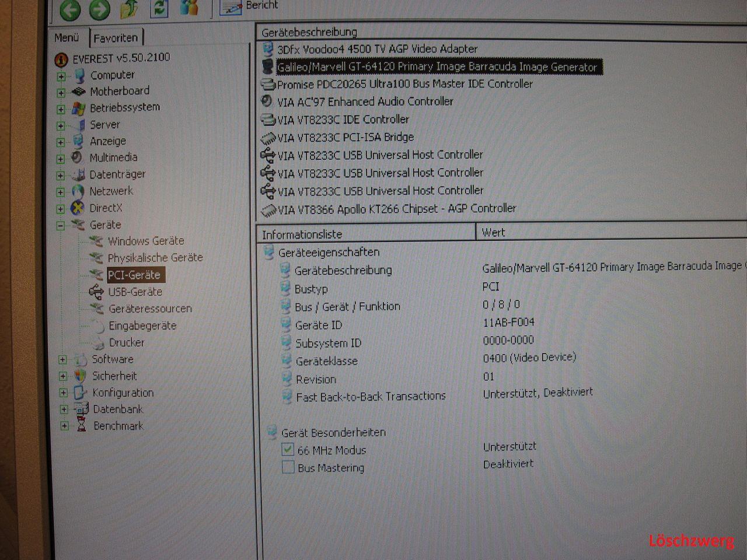Screen dimensions: 747x560
Task: Expand the DirectX tree node
Action: tap(61, 209)
